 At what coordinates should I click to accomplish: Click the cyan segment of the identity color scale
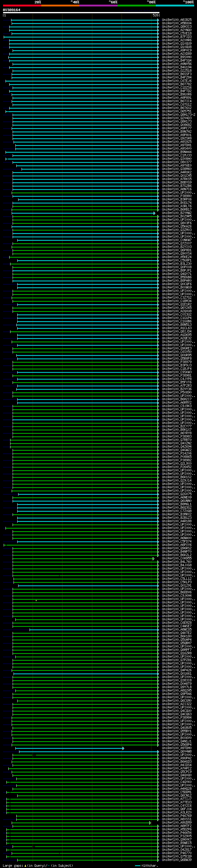tap(175, 6)
